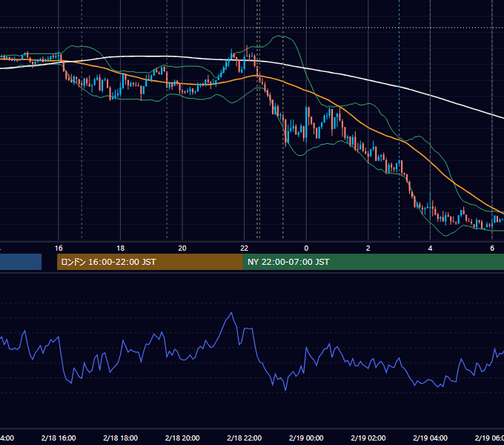Click the "6" hour label on price chart axis
The height and width of the screenshot is (445, 504).
[x=492, y=248]
